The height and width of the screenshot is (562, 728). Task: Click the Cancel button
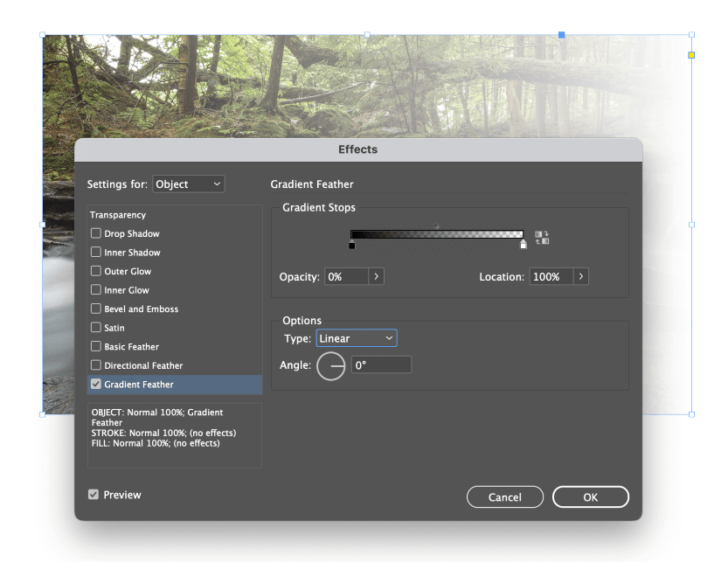pos(504,497)
